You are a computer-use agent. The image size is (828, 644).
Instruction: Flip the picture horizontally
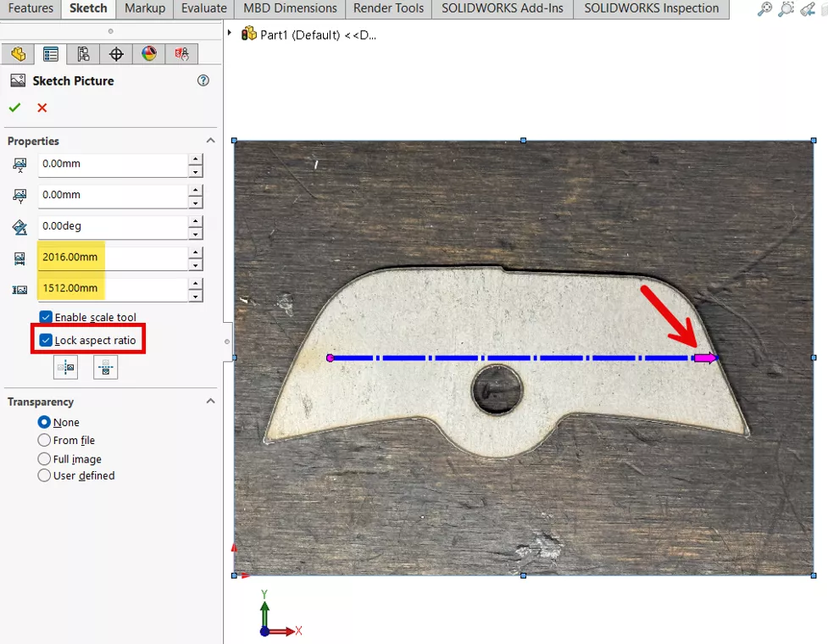65,367
